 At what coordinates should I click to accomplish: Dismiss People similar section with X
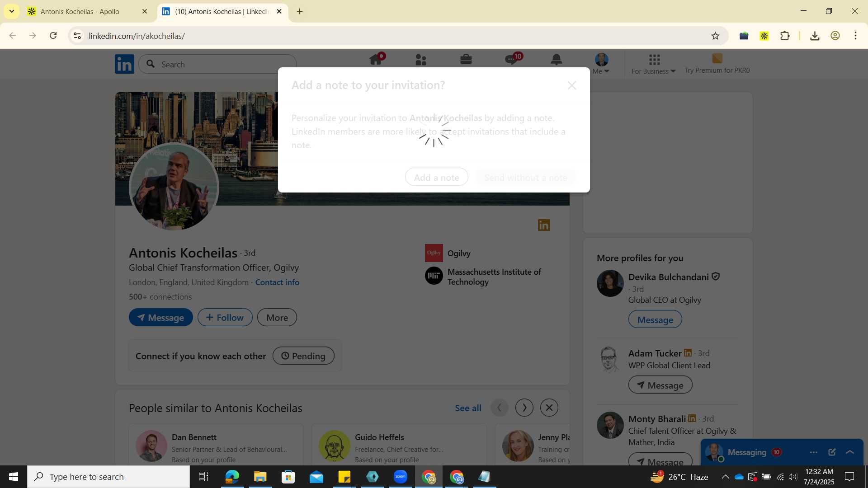pos(549,408)
